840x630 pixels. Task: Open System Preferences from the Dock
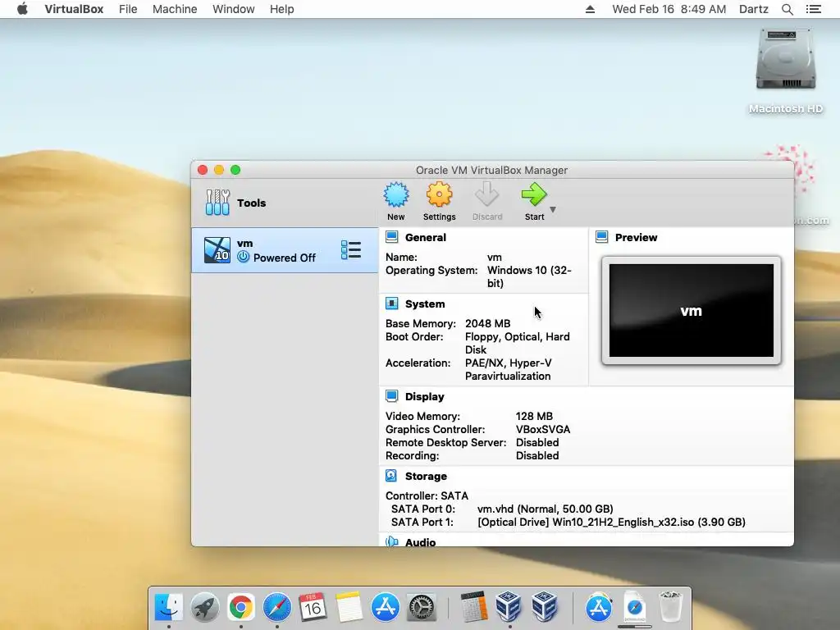tap(422, 608)
